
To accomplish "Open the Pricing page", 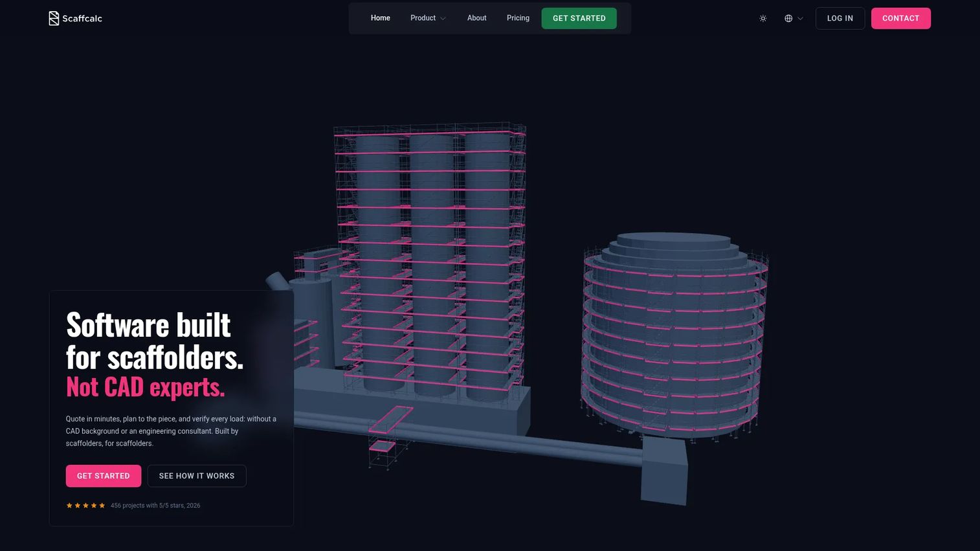I will (x=518, y=18).
